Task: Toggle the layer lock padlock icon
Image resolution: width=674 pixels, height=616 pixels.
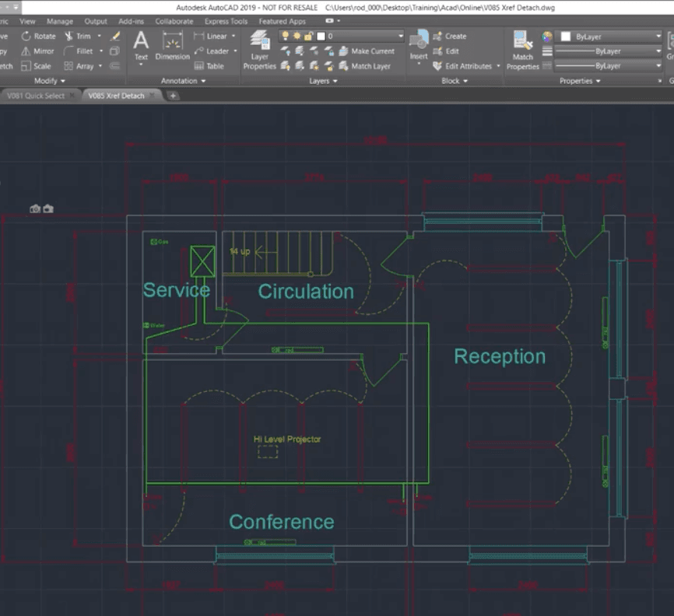Action: [x=308, y=36]
